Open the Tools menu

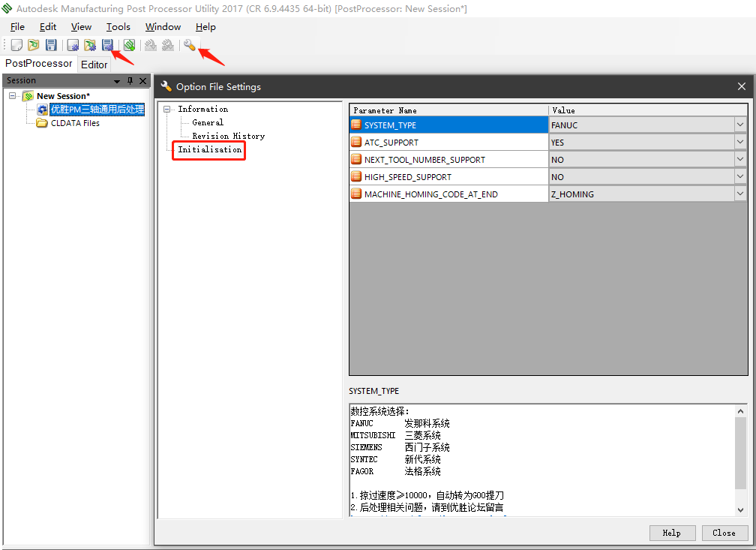tap(118, 27)
